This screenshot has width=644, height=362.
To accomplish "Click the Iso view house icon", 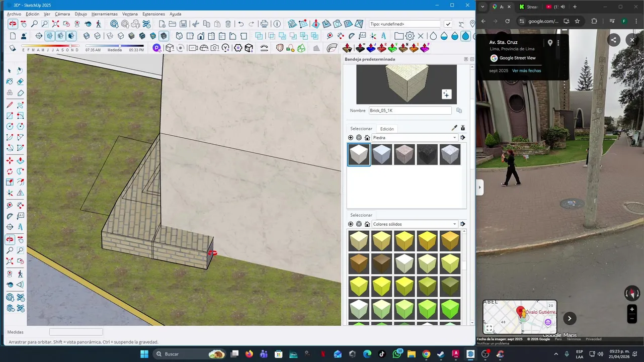I will tap(179, 36).
